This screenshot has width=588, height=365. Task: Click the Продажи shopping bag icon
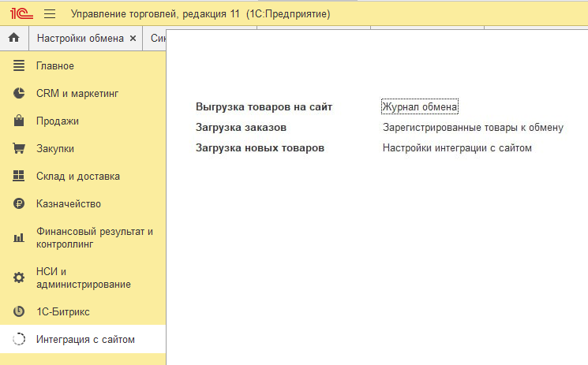pyautogui.click(x=19, y=121)
